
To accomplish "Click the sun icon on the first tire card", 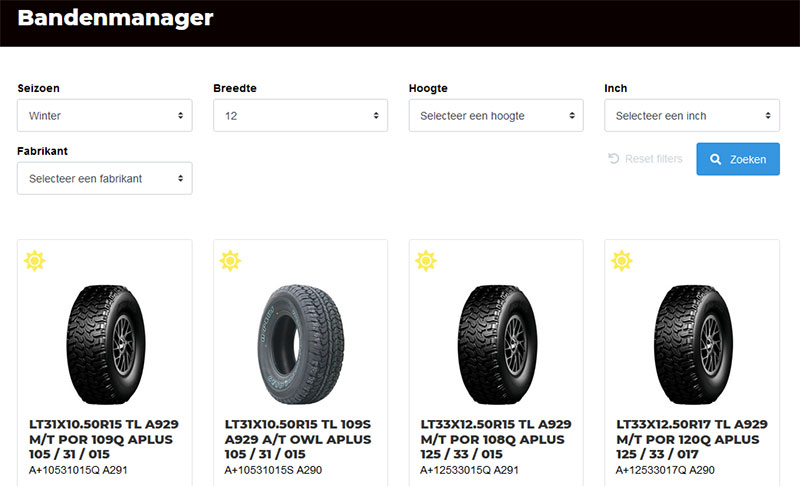I will [x=35, y=261].
